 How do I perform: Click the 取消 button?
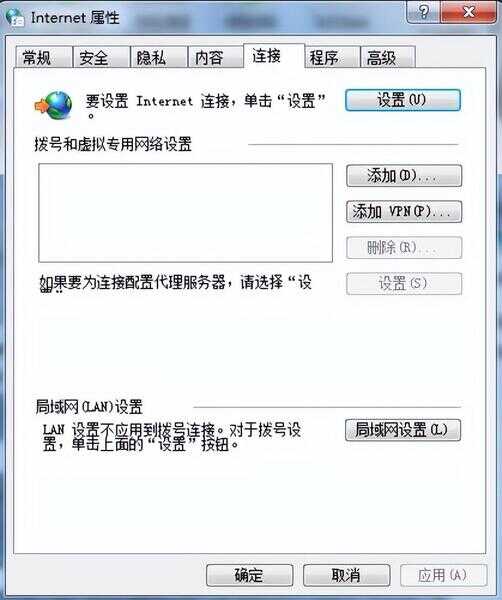point(347,575)
